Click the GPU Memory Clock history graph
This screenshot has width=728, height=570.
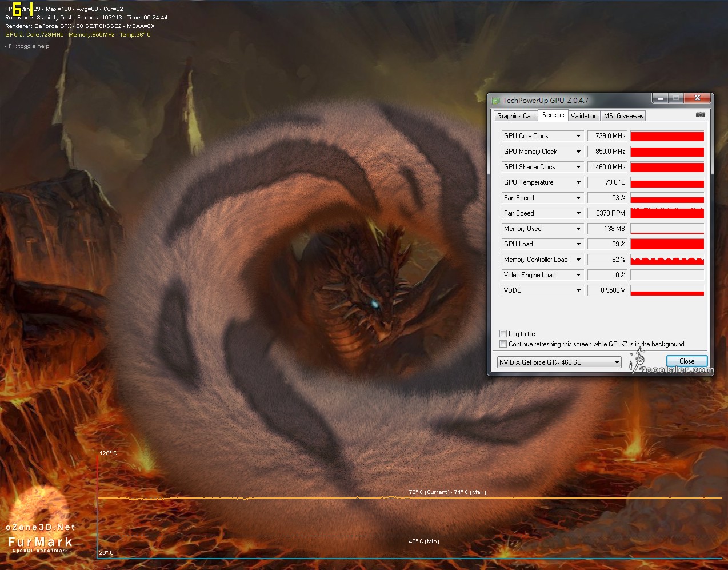[667, 152]
